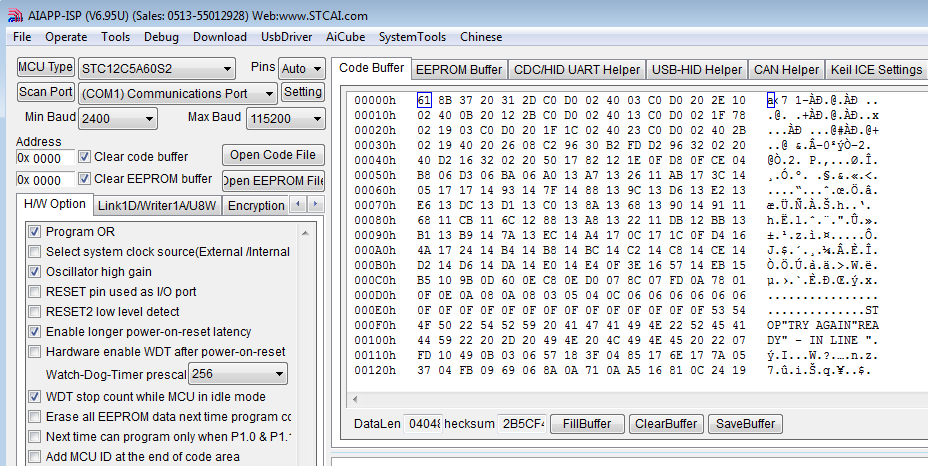
Task: Untick Clear code buffer checkbox
Action: point(85,157)
